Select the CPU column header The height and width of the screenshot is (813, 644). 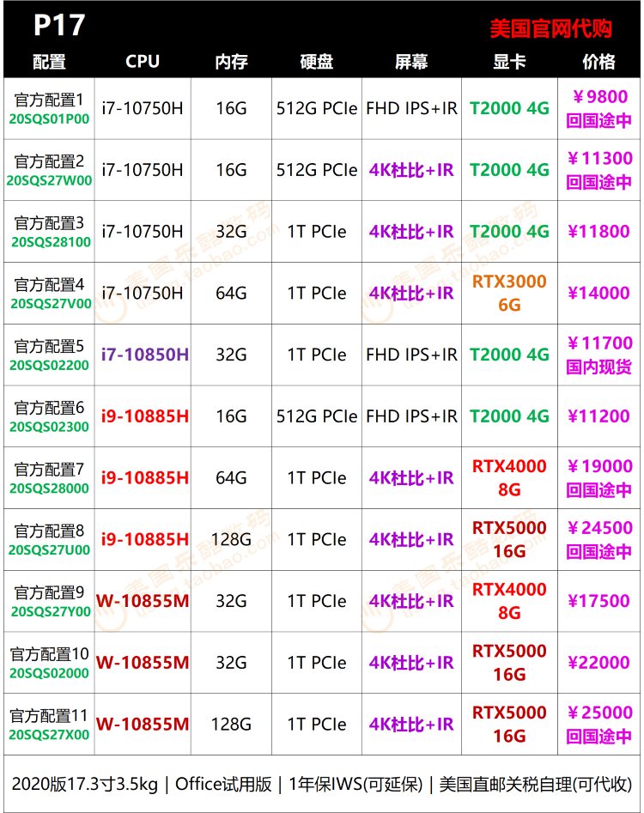coord(143,62)
